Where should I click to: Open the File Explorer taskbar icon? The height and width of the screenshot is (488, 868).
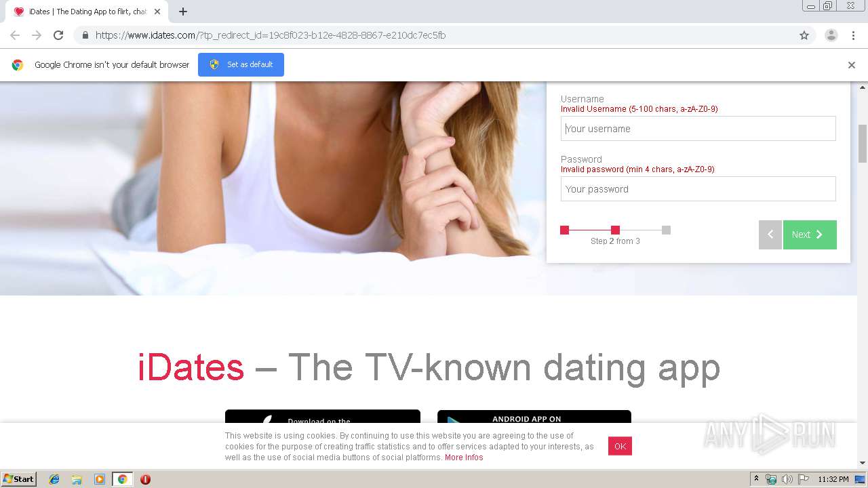[77, 479]
